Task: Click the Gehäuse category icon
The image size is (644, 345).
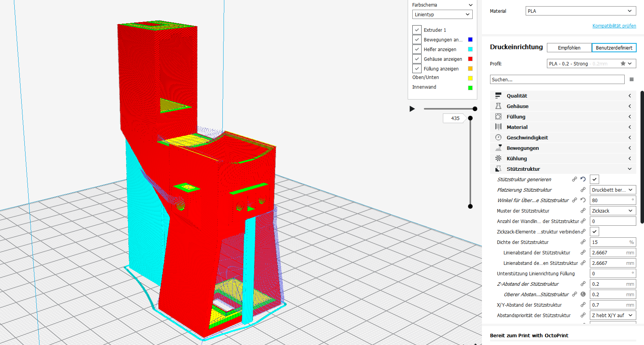Action: 498,106
